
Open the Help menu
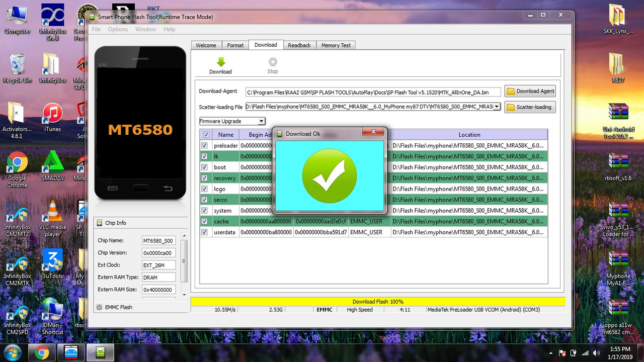[x=170, y=29]
